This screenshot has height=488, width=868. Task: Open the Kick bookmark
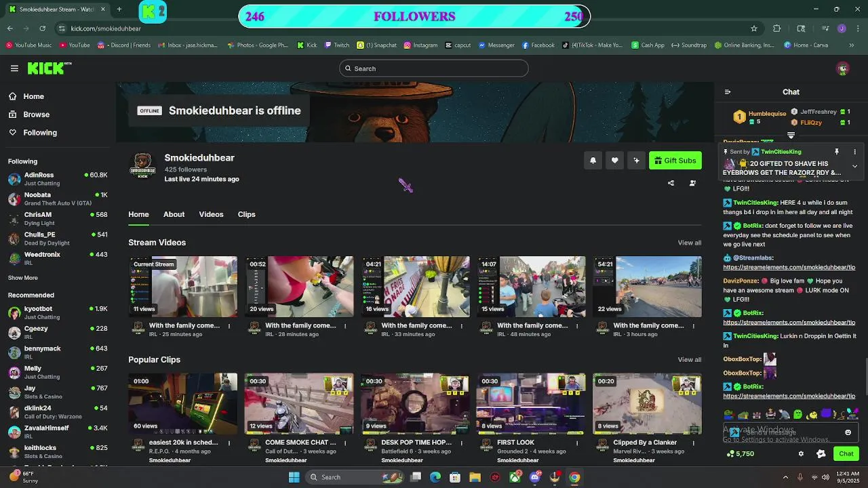click(307, 45)
